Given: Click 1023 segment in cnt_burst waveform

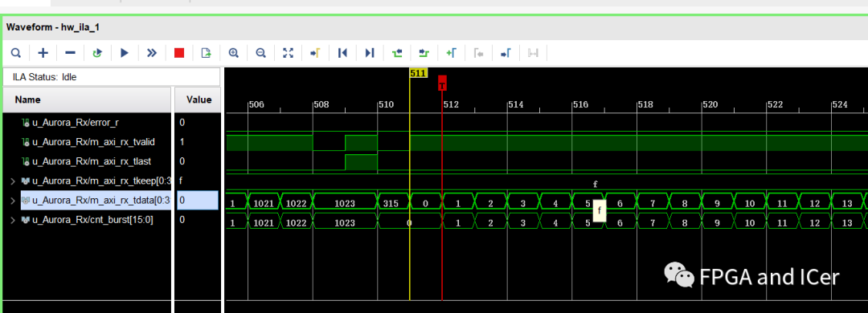Looking at the screenshot, I should (x=345, y=223).
